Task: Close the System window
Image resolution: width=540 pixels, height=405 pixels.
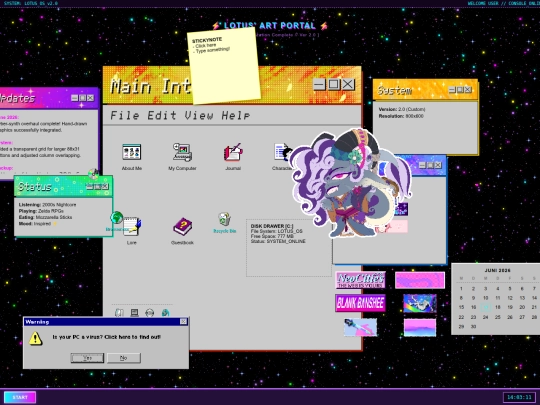Action: coord(468,90)
